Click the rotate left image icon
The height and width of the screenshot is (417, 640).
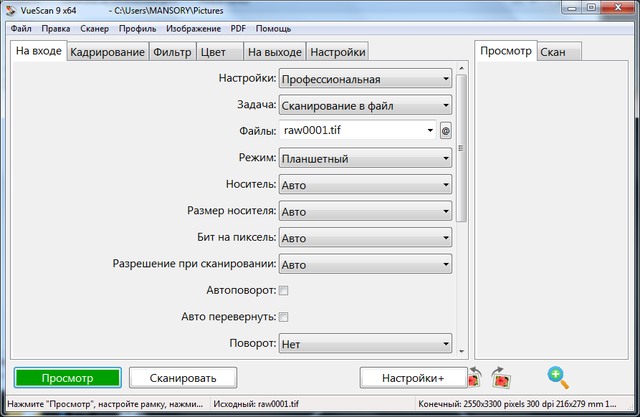(475, 377)
